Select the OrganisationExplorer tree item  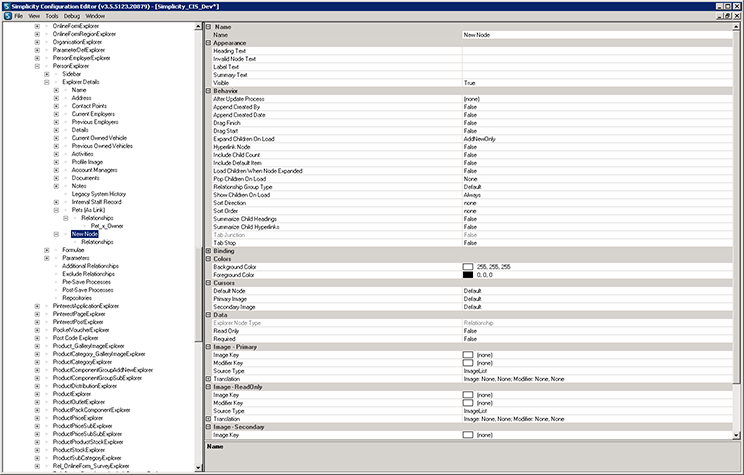tap(77, 42)
